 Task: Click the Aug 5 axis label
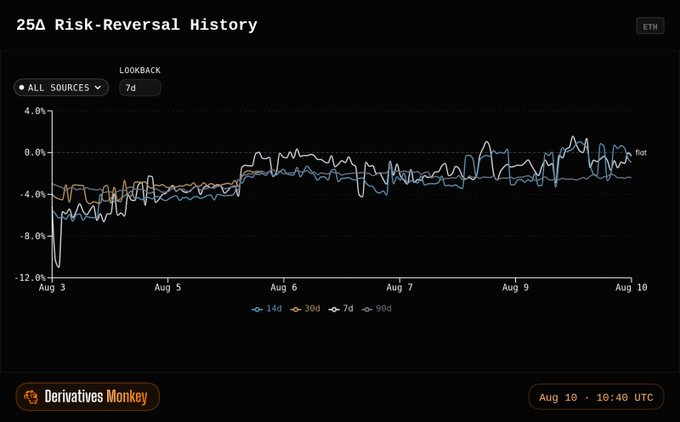coord(168,288)
